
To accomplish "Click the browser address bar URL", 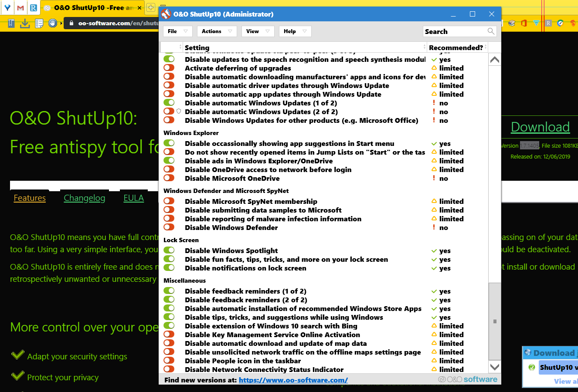I will click(x=118, y=23).
